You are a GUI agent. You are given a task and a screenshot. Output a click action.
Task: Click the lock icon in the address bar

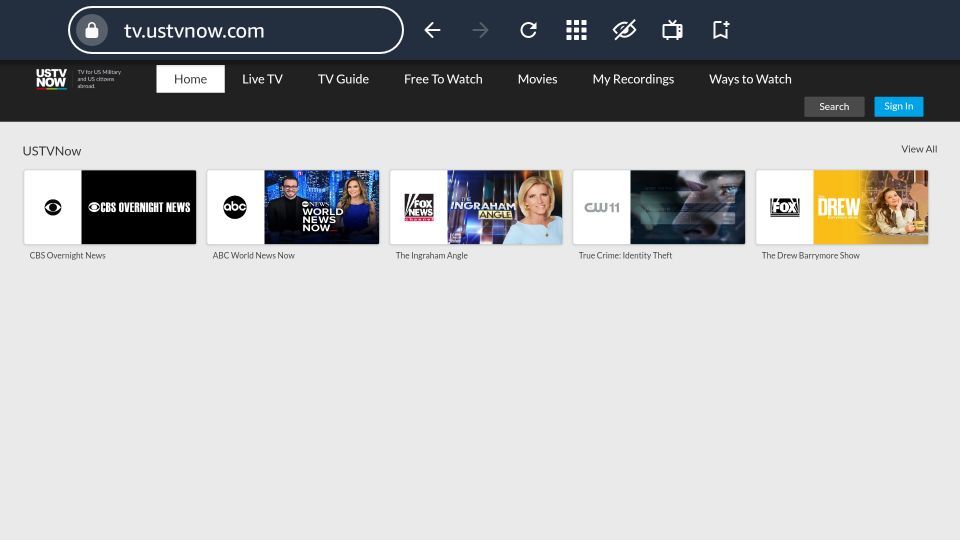92,30
